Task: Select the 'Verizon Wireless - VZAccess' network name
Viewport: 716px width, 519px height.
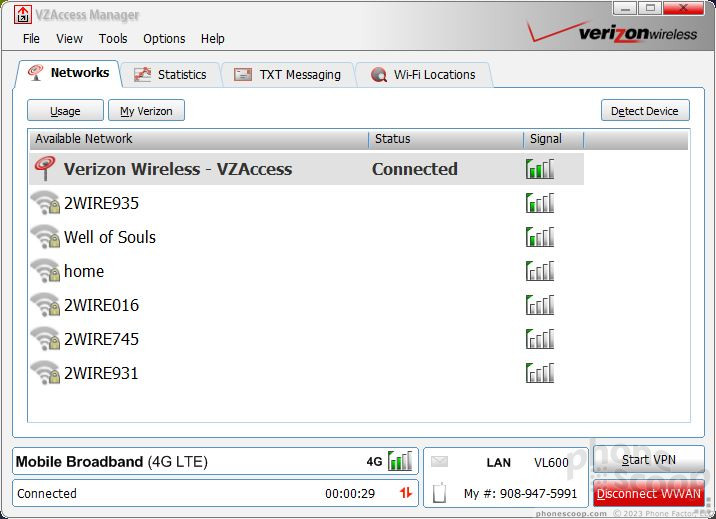Action: point(178,169)
